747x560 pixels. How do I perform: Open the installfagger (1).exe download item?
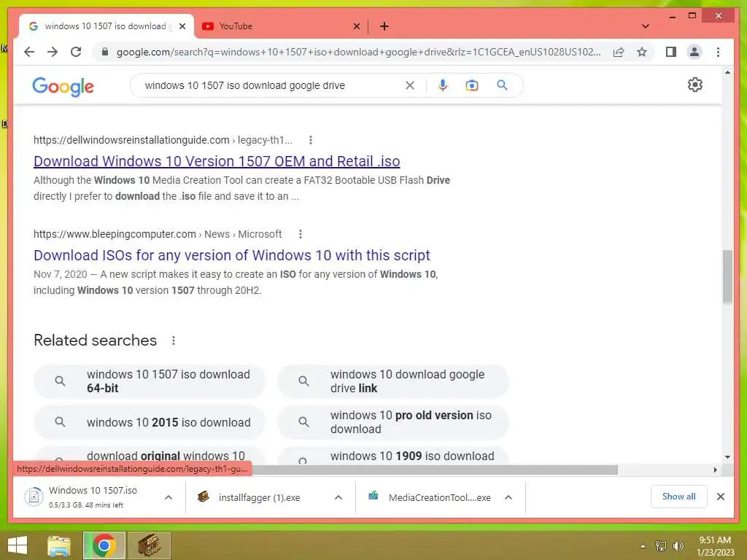tap(259, 497)
